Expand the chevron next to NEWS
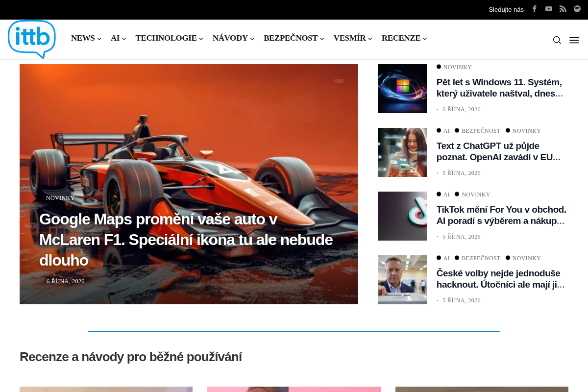The width and height of the screenshot is (588, 392). tap(99, 39)
